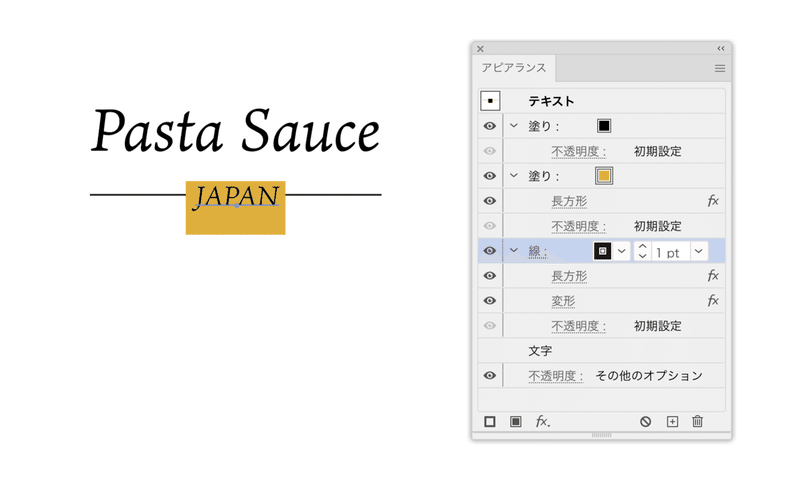Click the Add New Stroke icon
The width and height of the screenshot is (800, 493).
(490, 422)
